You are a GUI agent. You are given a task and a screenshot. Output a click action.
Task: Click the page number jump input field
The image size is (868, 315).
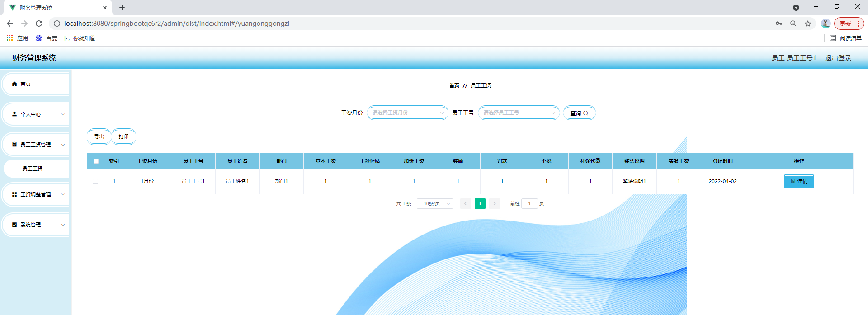point(529,204)
